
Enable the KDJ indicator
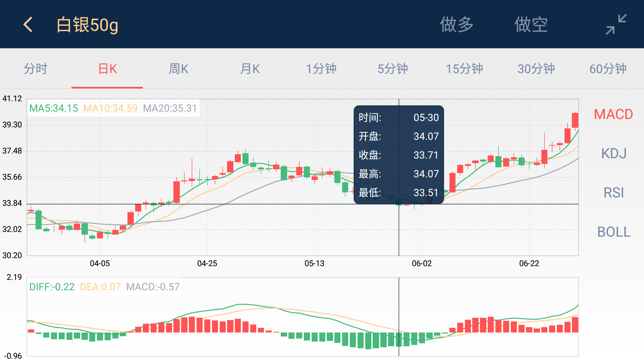[x=614, y=154]
